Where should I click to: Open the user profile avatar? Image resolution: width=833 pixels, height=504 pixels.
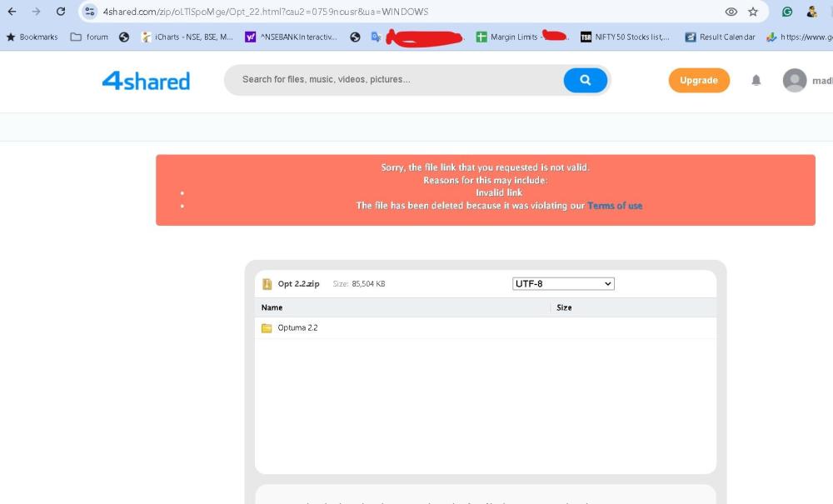click(795, 80)
